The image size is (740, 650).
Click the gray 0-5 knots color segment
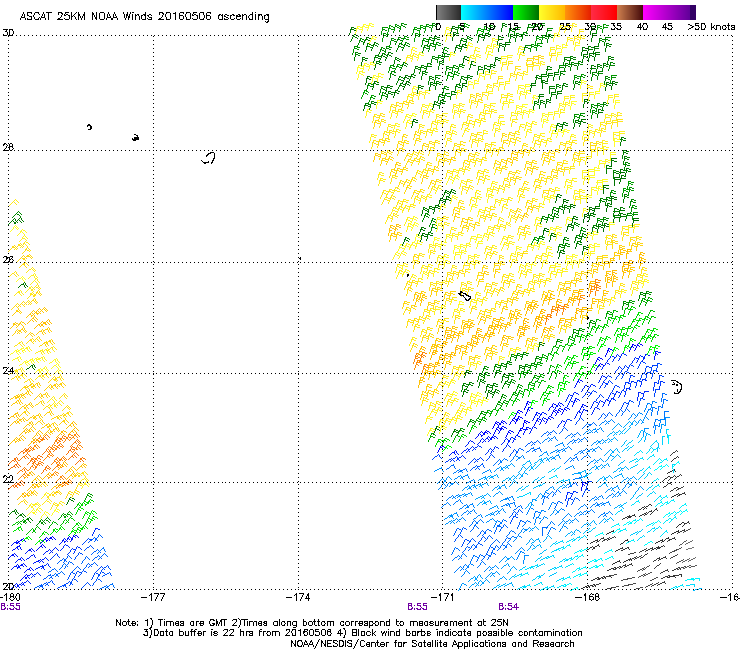click(x=448, y=12)
